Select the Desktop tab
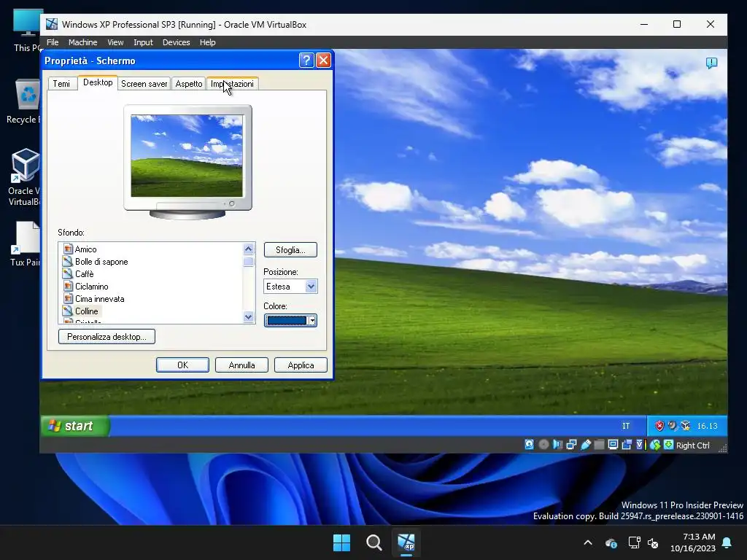The height and width of the screenshot is (560, 747). pyautogui.click(x=98, y=82)
